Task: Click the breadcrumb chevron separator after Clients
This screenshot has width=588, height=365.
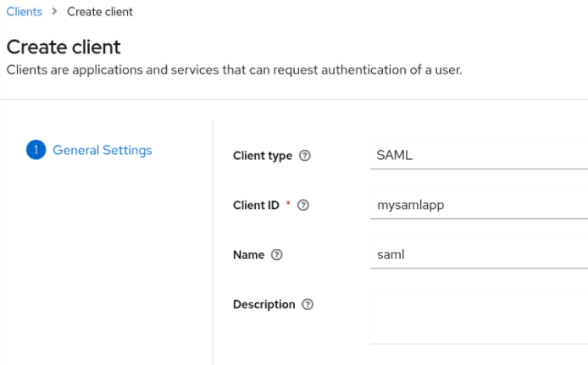Action: (54, 12)
